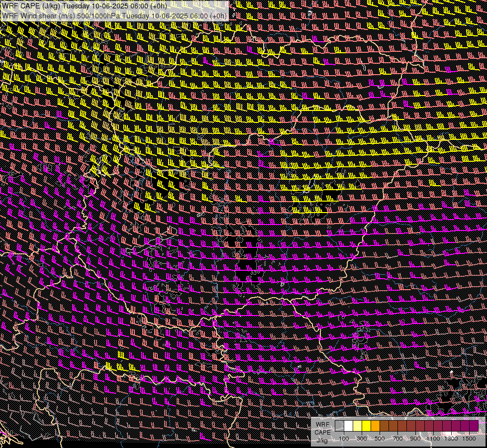Click the '1300' legend tick label
This screenshot has height=448, width=487.
pos(451,439)
